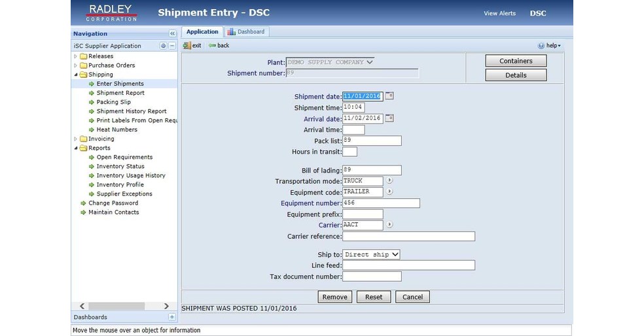
Task: Open the Shipment date calendar picker
Action: (389, 96)
